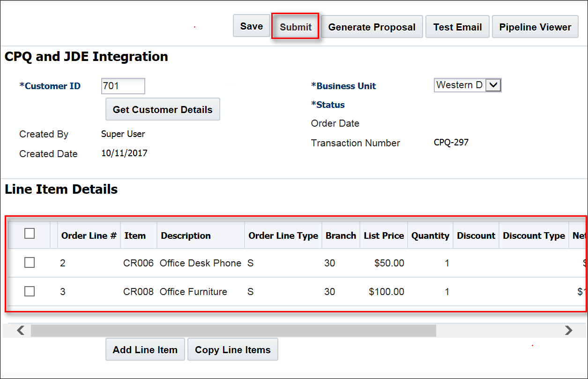Click the horizontal scrollbar thumb
Screen dimensions: 588x379
tap(233, 330)
